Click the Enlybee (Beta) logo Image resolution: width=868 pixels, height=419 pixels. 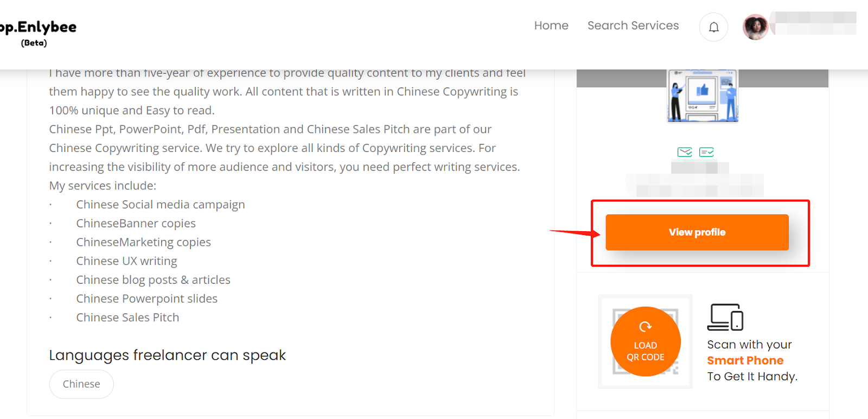(x=38, y=33)
